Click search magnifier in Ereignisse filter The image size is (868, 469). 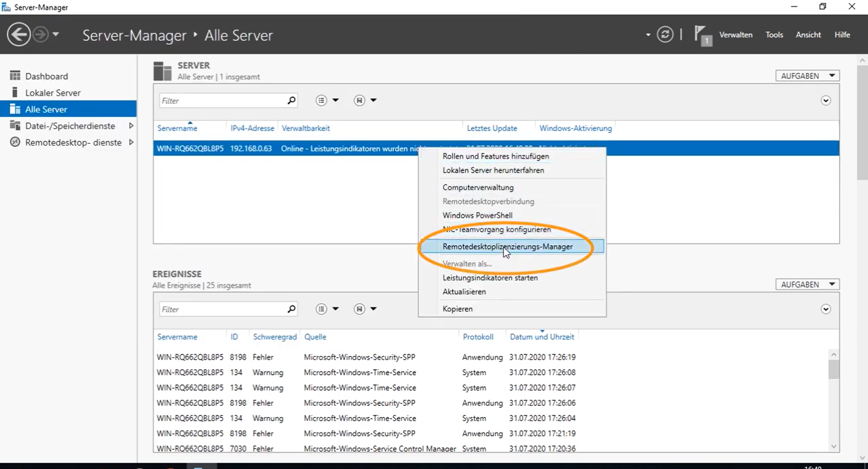[x=292, y=309]
